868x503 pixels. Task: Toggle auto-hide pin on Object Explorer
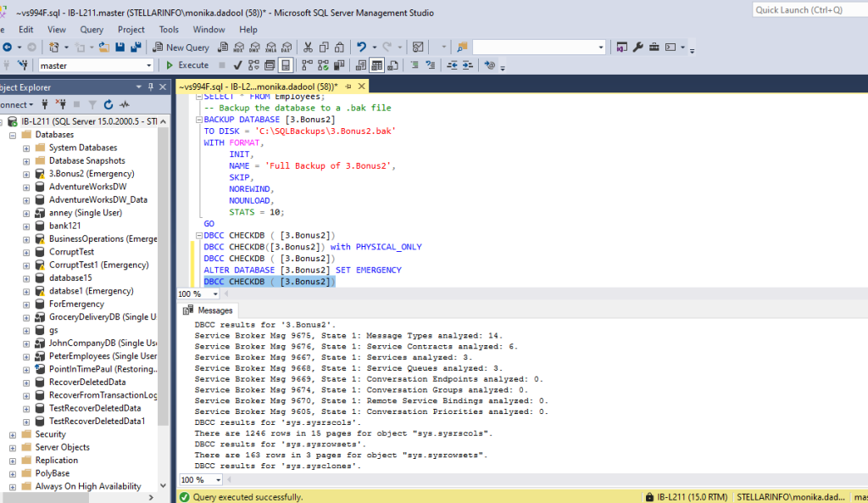tap(151, 87)
